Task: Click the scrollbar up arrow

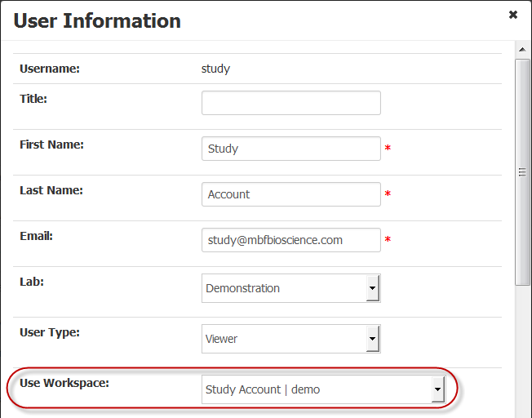Action: pyautogui.click(x=523, y=49)
